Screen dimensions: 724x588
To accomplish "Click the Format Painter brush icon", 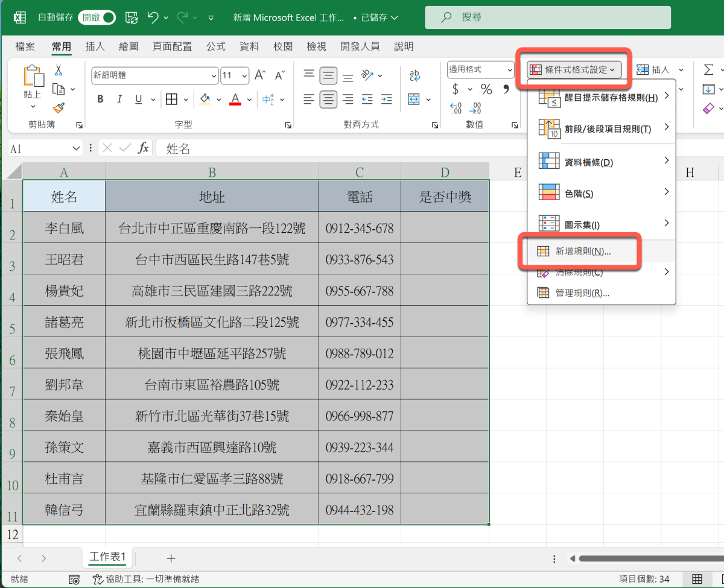I will (x=59, y=108).
